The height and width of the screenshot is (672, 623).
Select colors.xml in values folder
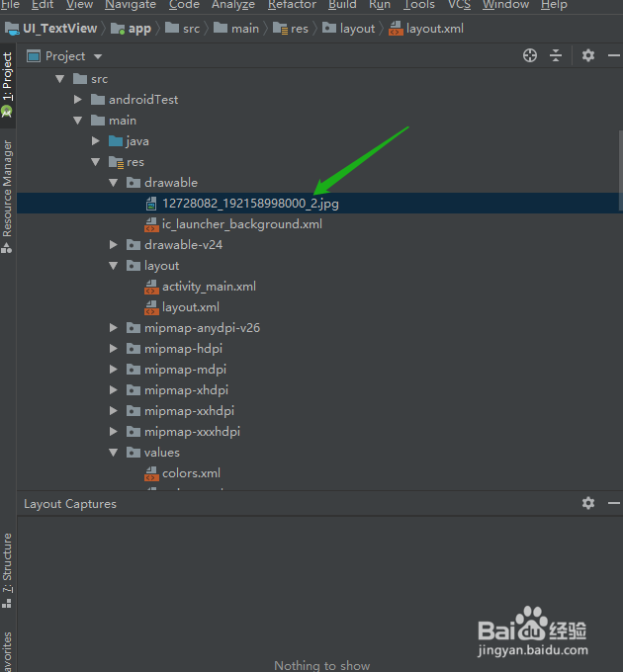(191, 473)
